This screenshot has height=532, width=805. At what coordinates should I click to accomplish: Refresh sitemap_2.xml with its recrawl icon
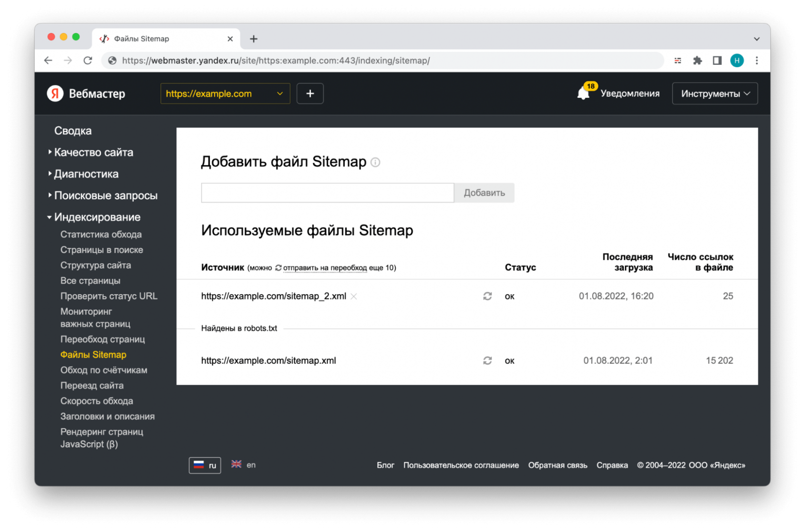[x=487, y=296]
